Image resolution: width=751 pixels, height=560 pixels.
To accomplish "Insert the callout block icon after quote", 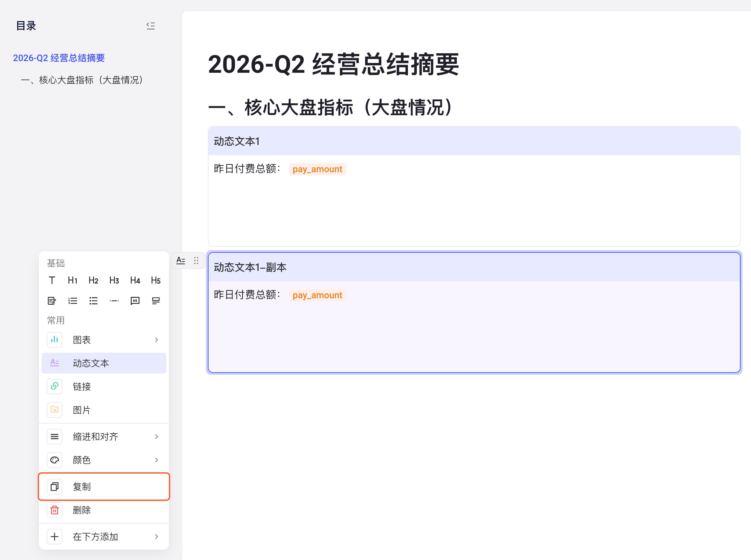I will (x=156, y=301).
